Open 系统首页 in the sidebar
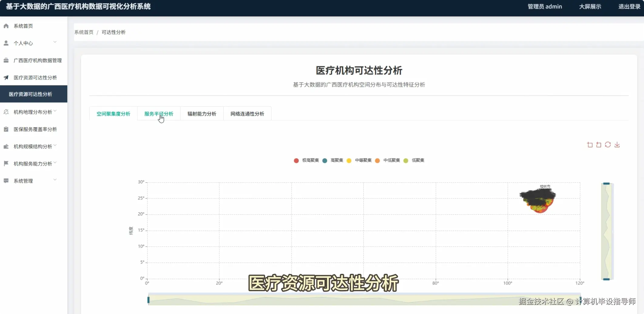Screen dimensions: 644x314 pyautogui.click(x=34, y=26)
